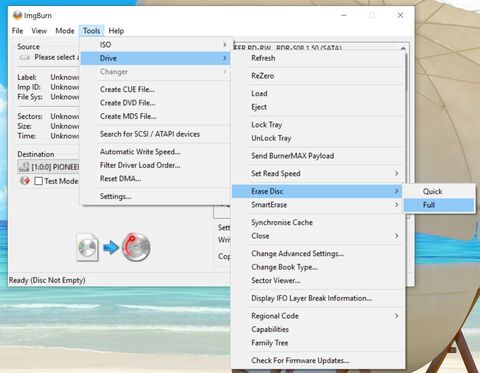Image resolution: width=480 pixels, height=373 pixels.
Task: Open the Mode menu
Action: tap(65, 31)
